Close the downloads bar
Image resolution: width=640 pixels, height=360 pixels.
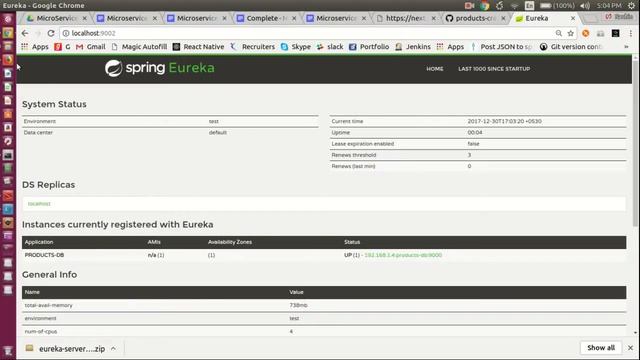pyautogui.click(x=631, y=348)
